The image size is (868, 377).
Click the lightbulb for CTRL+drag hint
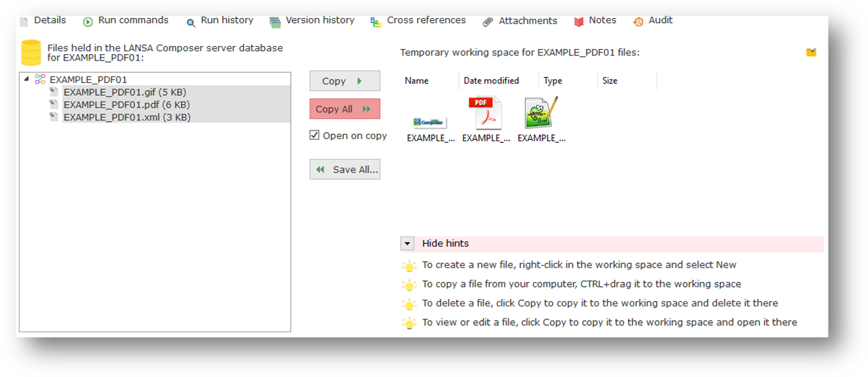[x=409, y=285]
